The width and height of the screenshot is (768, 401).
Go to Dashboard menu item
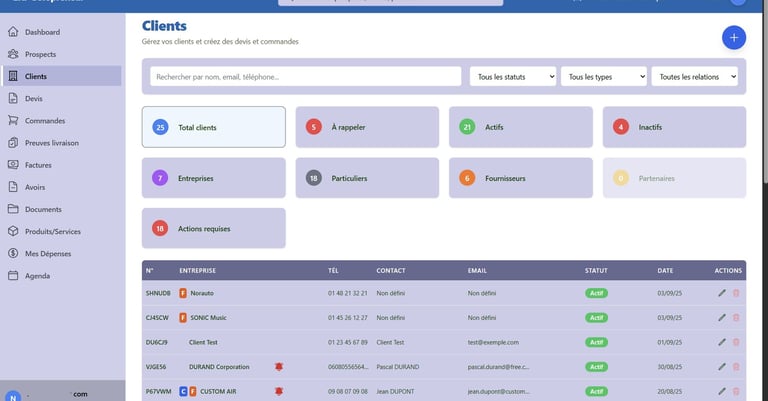tap(62, 32)
